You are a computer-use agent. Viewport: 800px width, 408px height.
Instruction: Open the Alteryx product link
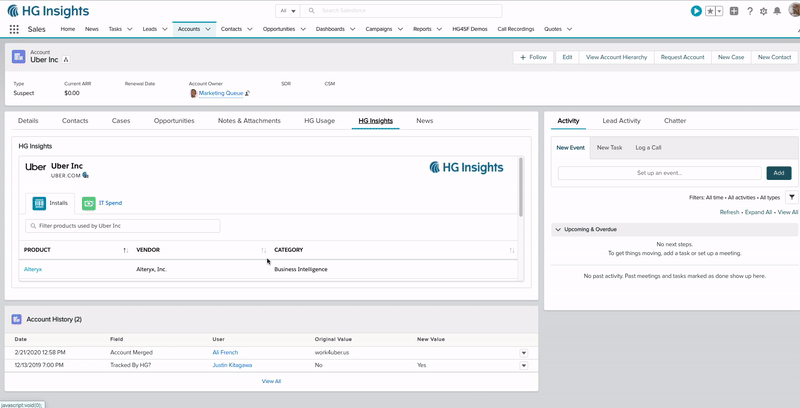coord(33,269)
